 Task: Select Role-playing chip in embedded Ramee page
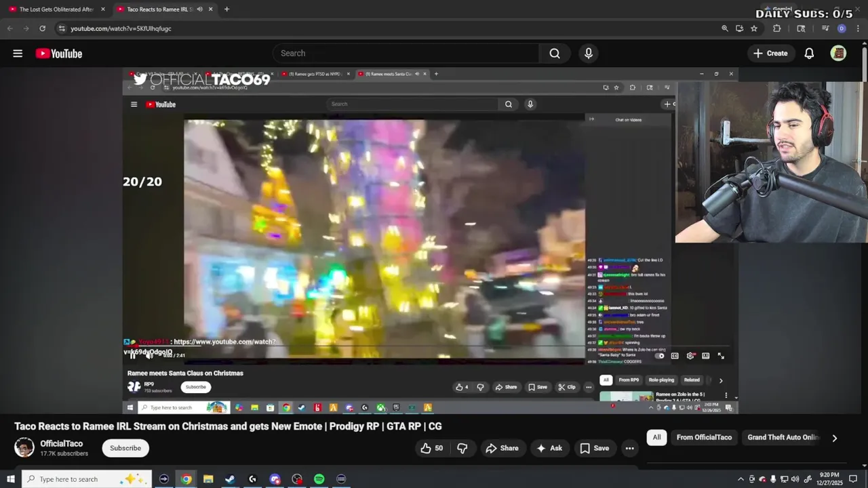click(661, 380)
